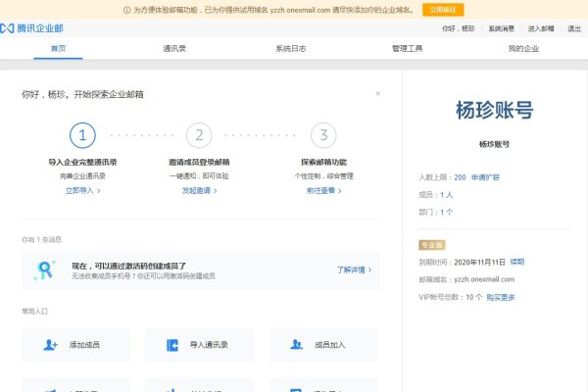
Task: Close the welcome guide panel
Action: 378,93
